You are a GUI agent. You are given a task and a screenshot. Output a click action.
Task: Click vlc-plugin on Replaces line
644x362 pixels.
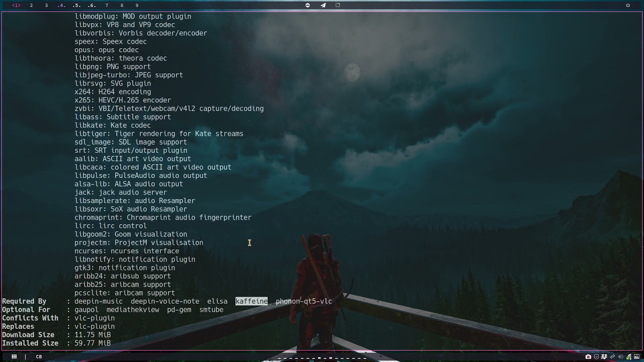point(95,326)
